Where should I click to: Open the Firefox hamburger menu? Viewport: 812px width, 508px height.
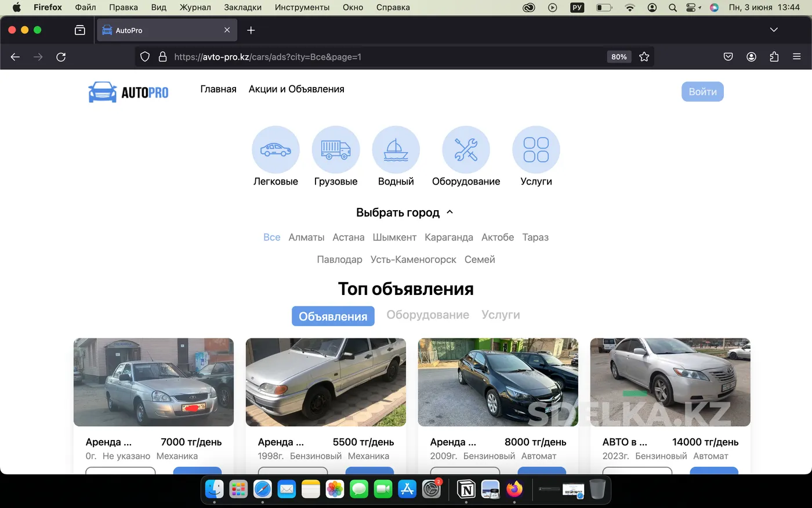[x=797, y=57]
